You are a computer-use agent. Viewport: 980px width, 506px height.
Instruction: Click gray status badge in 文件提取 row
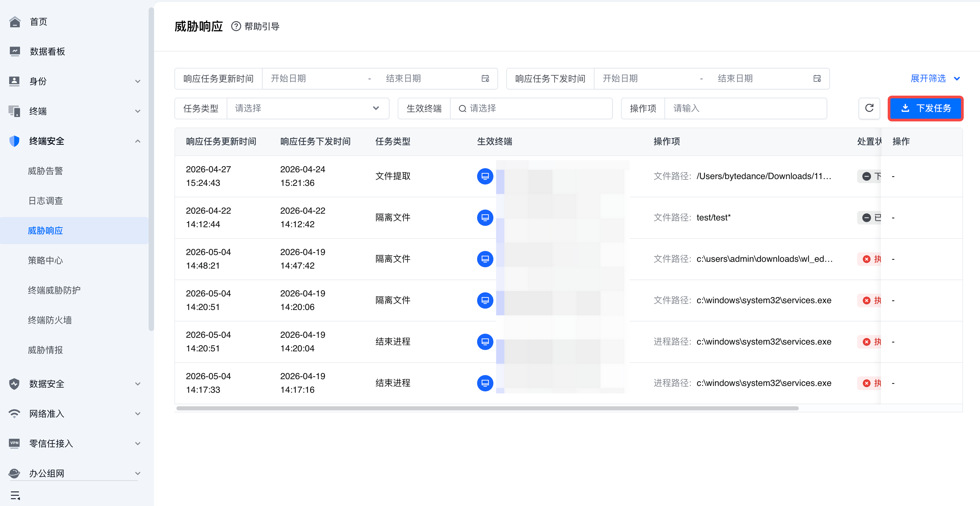[869, 176]
